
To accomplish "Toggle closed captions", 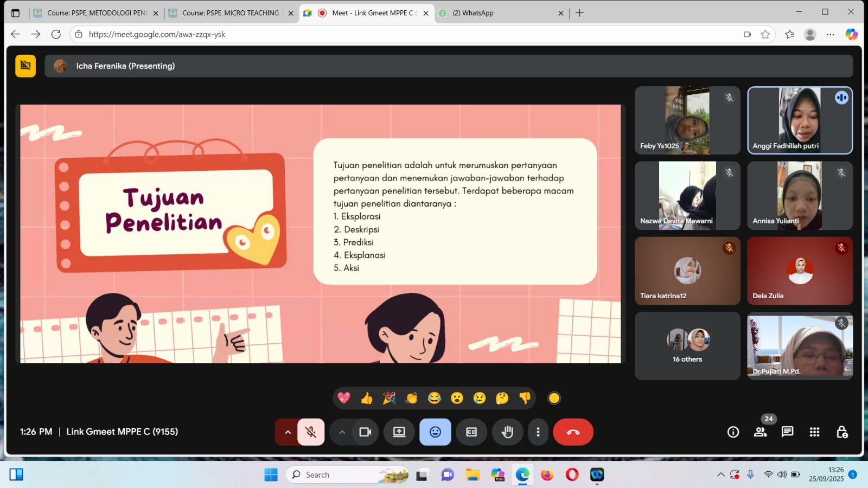I will (x=471, y=432).
